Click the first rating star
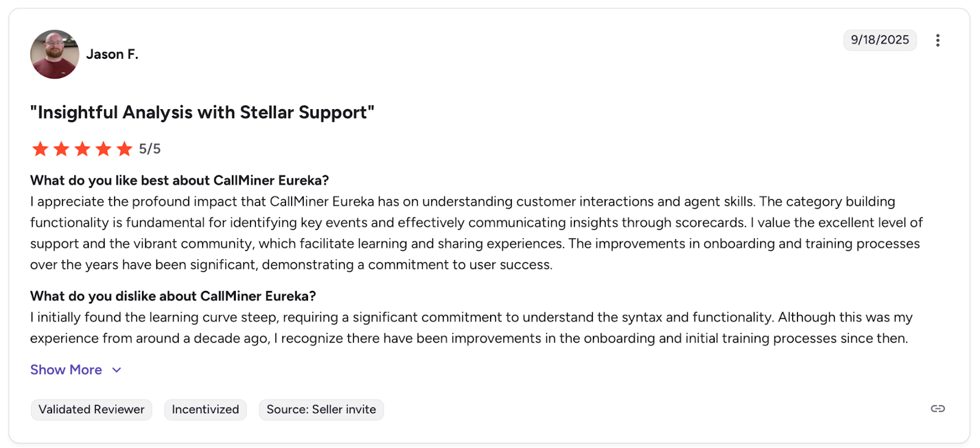 click(x=40, y=149)
